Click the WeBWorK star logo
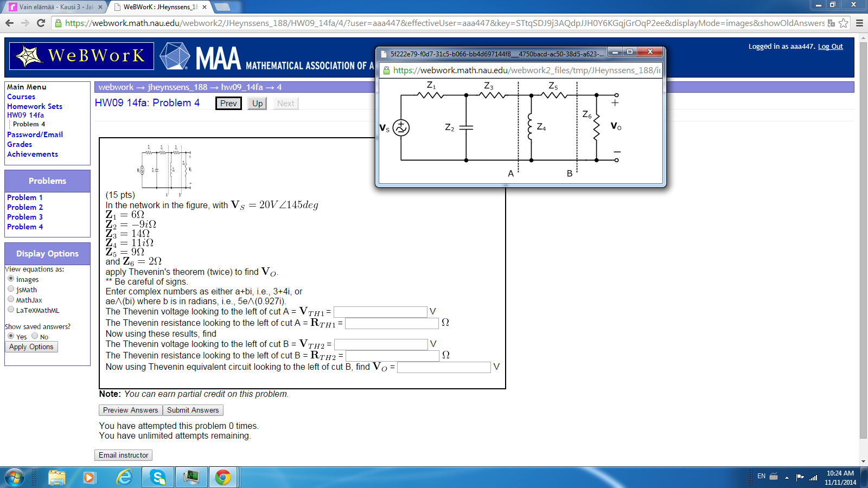868x488 pixels. click(27, 56)
